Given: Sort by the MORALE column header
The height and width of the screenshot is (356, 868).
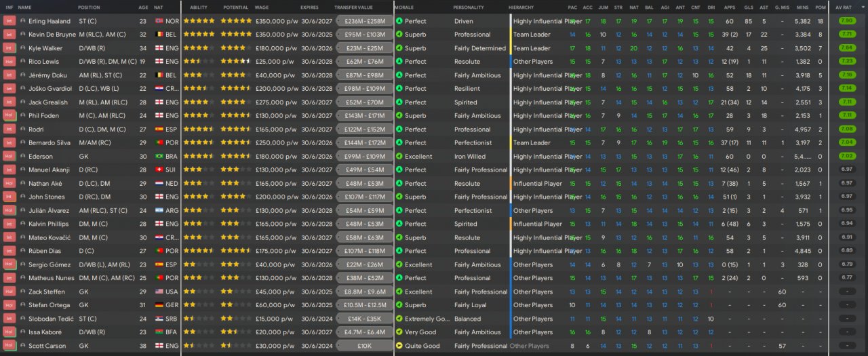Looking at the screenshot, I should [x=405, y=7].
